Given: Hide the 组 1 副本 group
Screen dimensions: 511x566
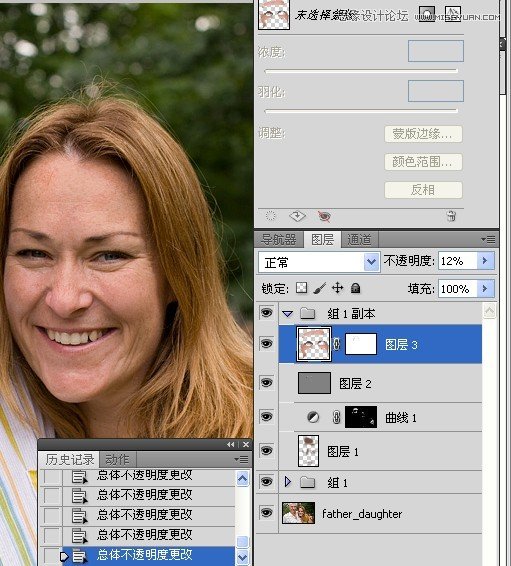Looking at the screenshot, I should tap(267, 313).
